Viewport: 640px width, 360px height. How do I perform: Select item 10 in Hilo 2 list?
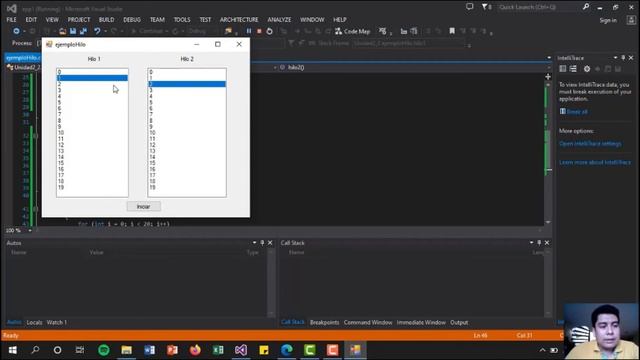coord(187,133)
